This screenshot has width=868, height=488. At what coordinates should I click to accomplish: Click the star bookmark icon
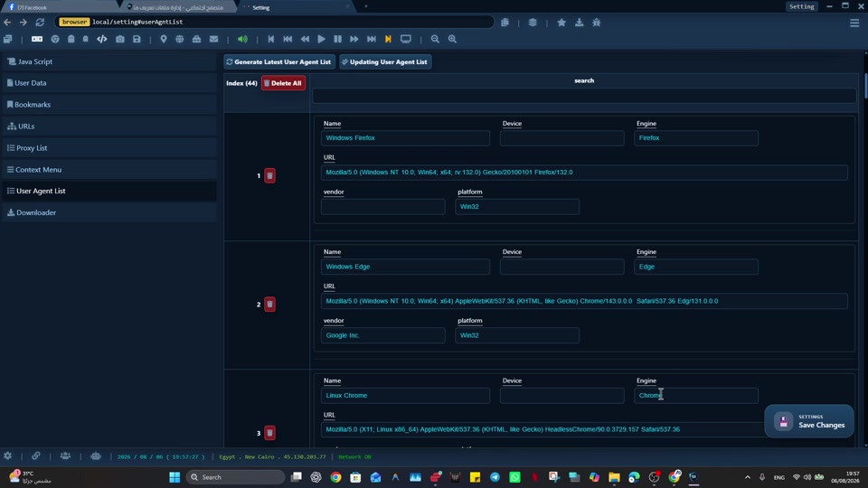[x=561, y=22]
